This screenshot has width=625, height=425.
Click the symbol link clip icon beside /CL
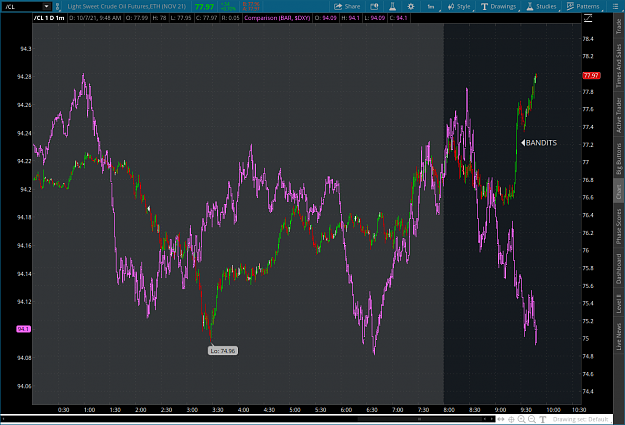pos(57,6)
